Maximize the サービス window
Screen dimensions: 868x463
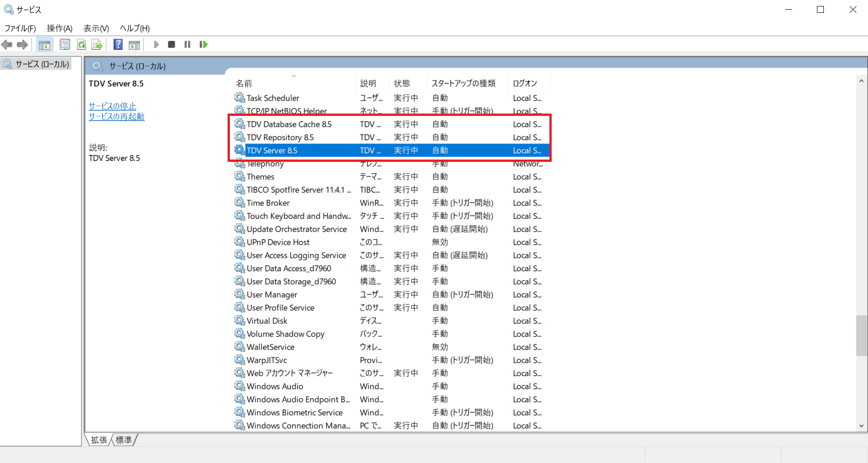click(x=820, y=9)
